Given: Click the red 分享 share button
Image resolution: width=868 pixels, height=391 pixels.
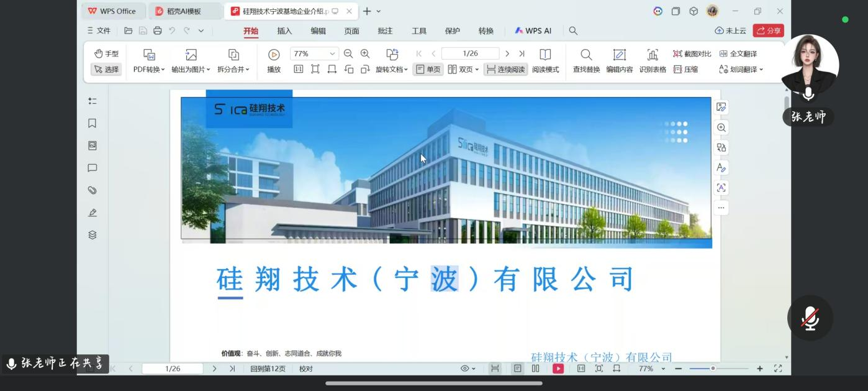Looking at the screenshot, I should pos(769,30).
